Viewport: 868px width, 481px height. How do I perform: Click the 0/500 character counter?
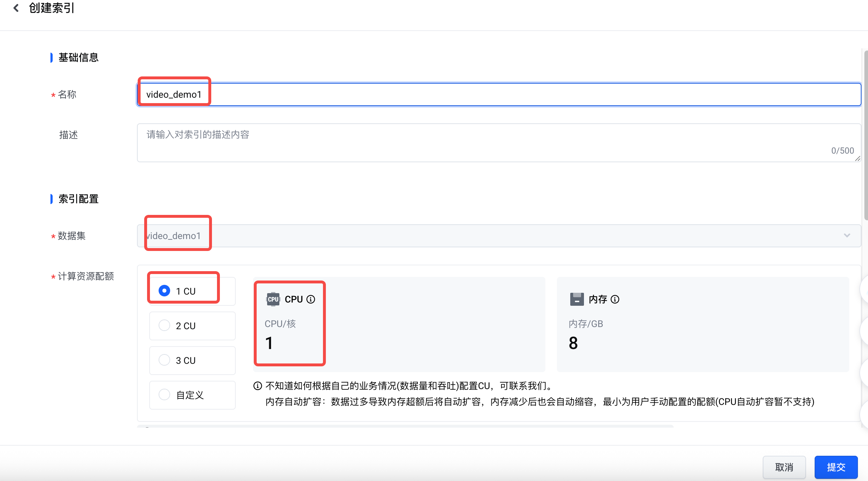coord(842,151)
